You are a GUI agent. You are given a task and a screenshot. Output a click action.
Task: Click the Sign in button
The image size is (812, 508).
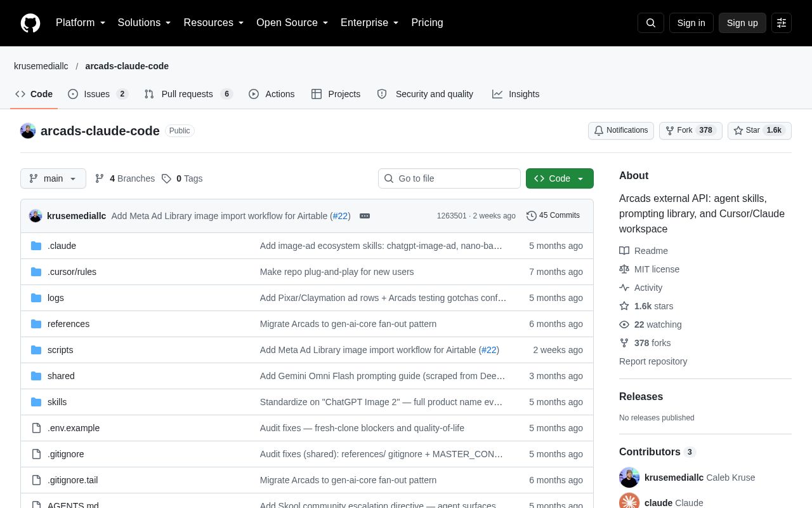click(691, 23)
